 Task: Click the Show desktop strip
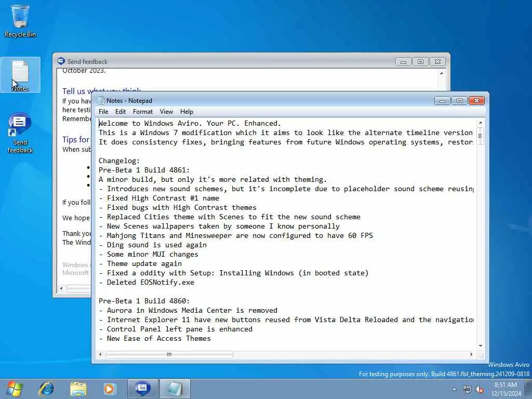tap(528, 389)
